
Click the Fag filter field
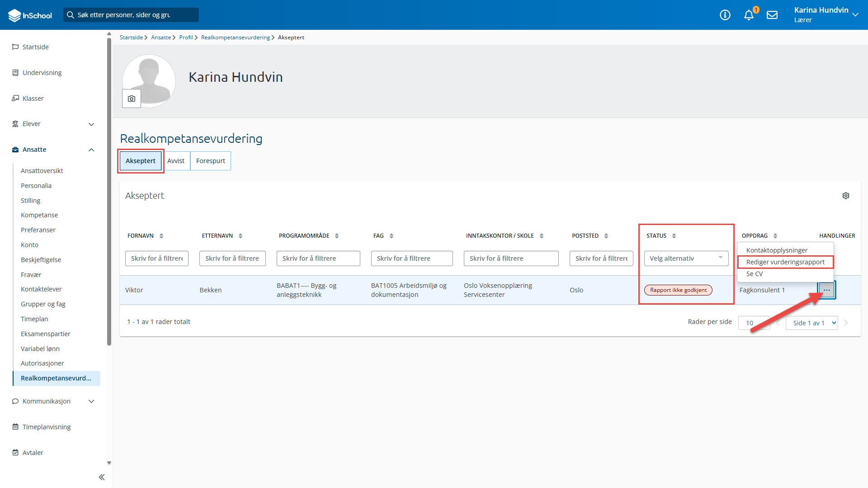pos(412,258)
